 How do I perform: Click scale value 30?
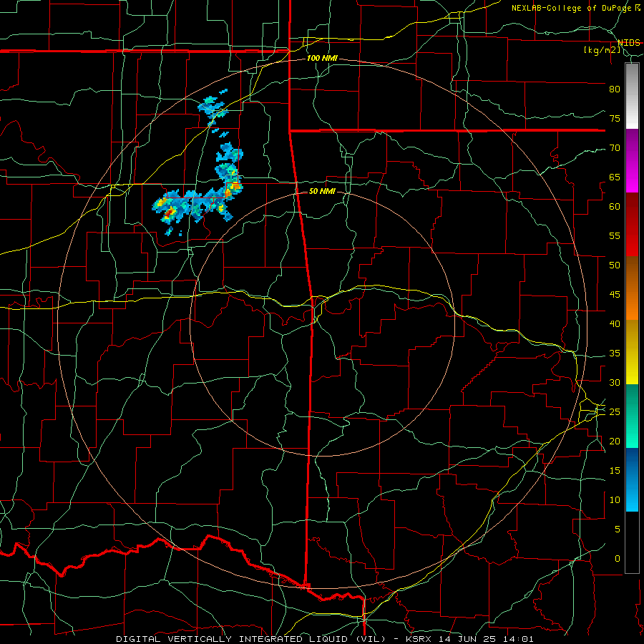(615, 383)
